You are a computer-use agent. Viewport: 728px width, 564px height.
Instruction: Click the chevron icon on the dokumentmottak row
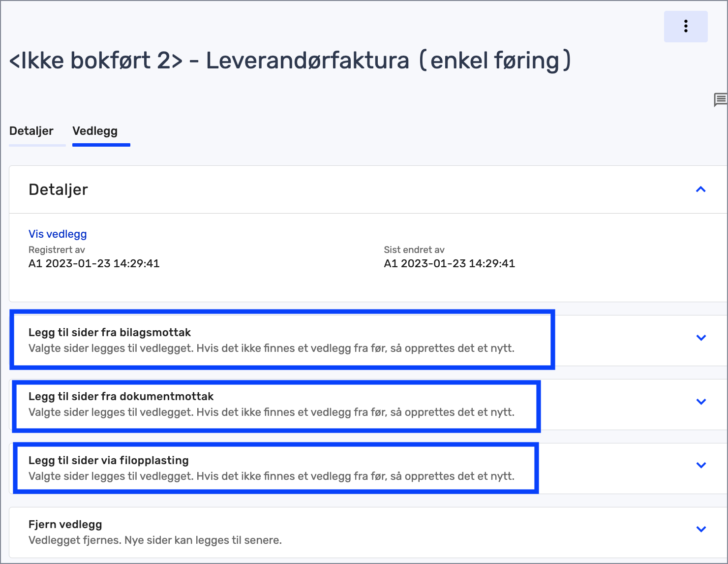(x=700, y=402)
